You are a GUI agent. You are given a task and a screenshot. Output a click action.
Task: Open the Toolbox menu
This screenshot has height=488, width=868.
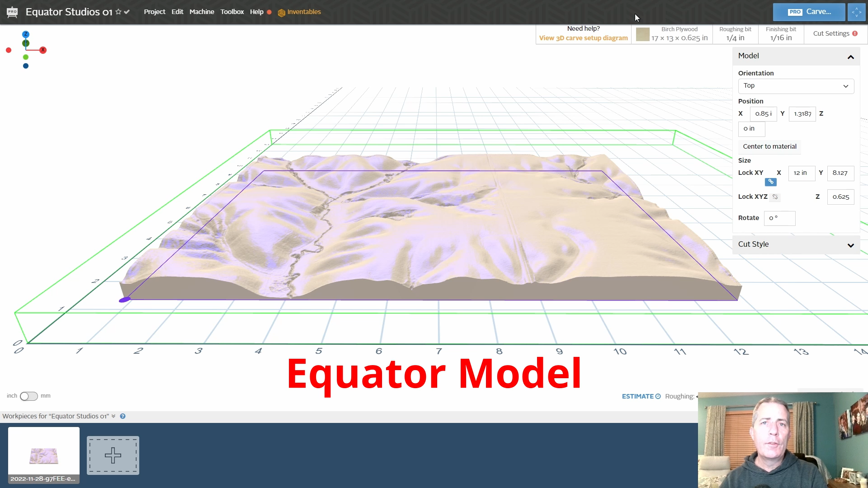pos(232,12)
